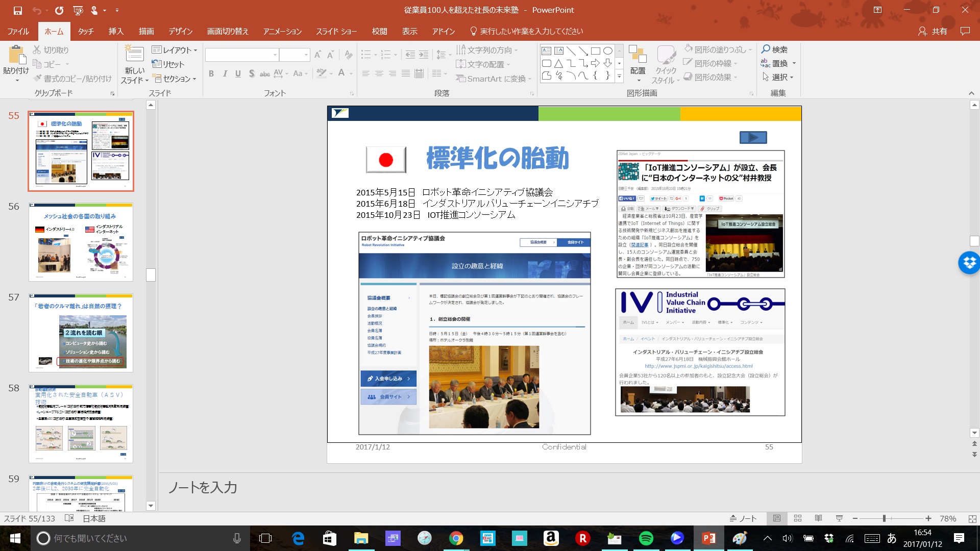Click the Save icon in quick access toolbar
This screenshot has width=980, height=551.
pyautogui.click(x=17, y=10)
